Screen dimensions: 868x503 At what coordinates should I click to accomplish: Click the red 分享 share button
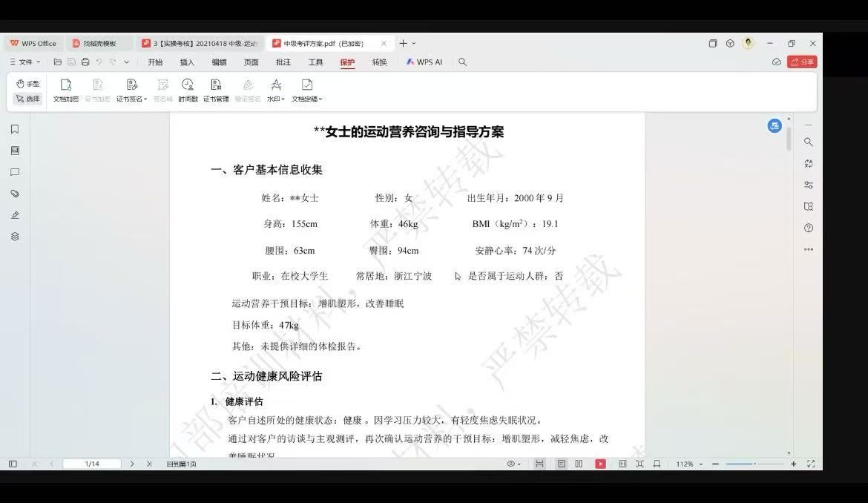pos(802,62)
